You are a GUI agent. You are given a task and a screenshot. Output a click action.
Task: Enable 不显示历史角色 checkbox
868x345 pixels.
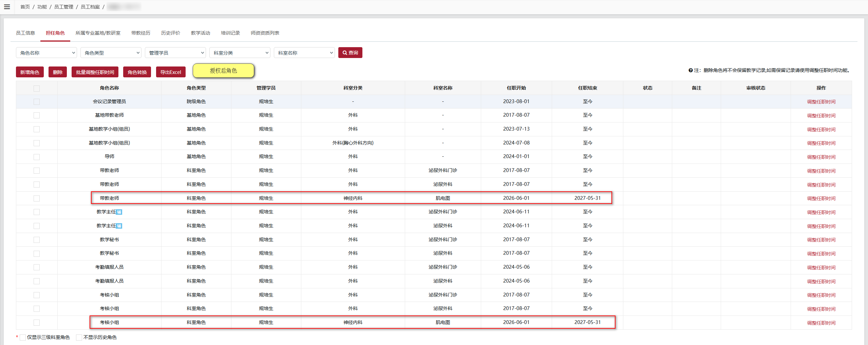[79, 337]
